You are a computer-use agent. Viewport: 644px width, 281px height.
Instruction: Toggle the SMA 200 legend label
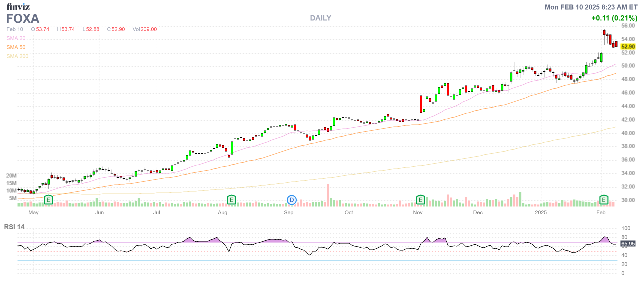coord(17,56)
